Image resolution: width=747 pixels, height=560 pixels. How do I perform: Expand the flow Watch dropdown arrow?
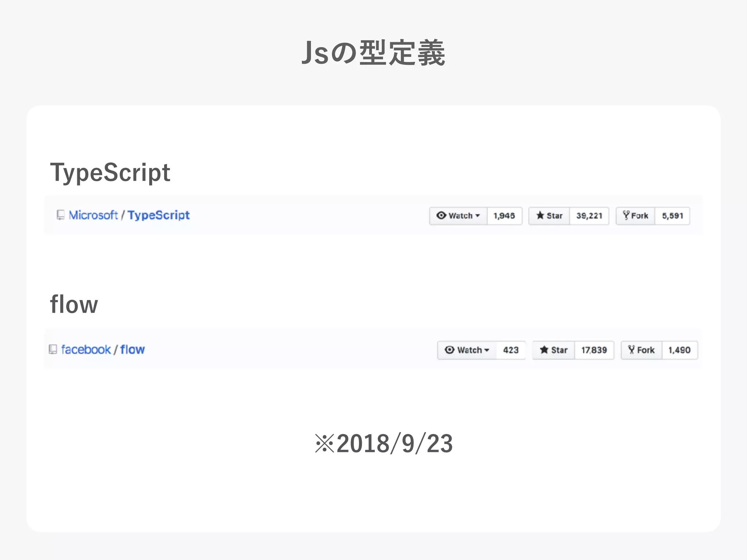487,350
